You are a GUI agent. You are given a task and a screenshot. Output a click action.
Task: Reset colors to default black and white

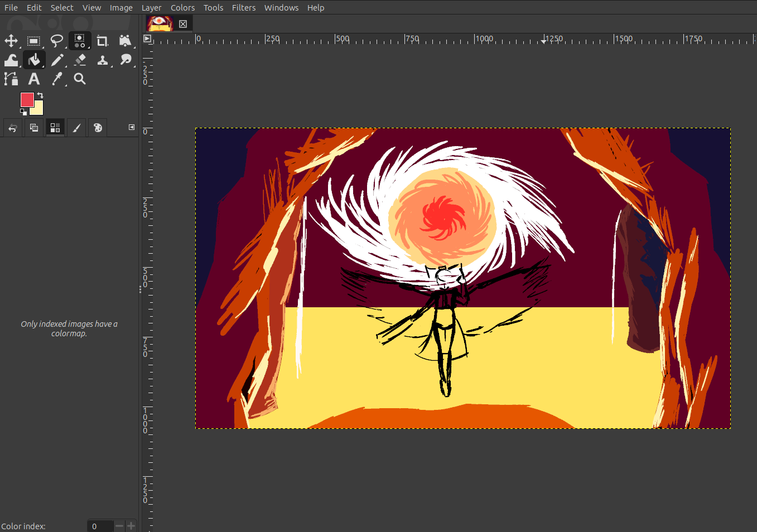coord(23,112)
